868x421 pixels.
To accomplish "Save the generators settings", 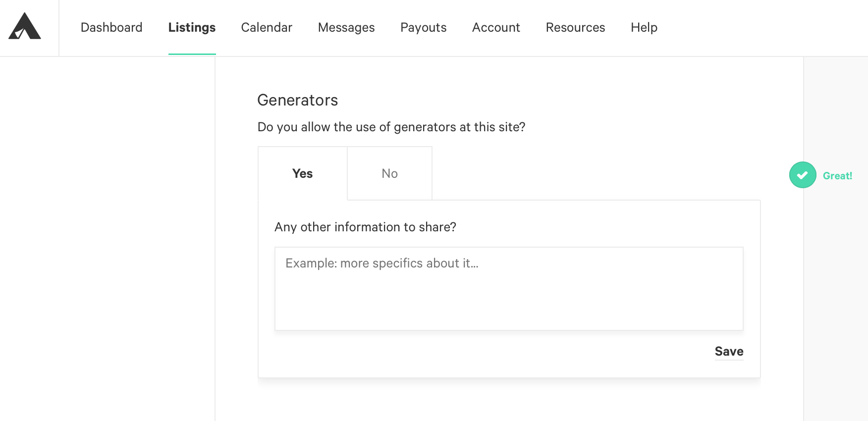I will [x=729, y=351].
